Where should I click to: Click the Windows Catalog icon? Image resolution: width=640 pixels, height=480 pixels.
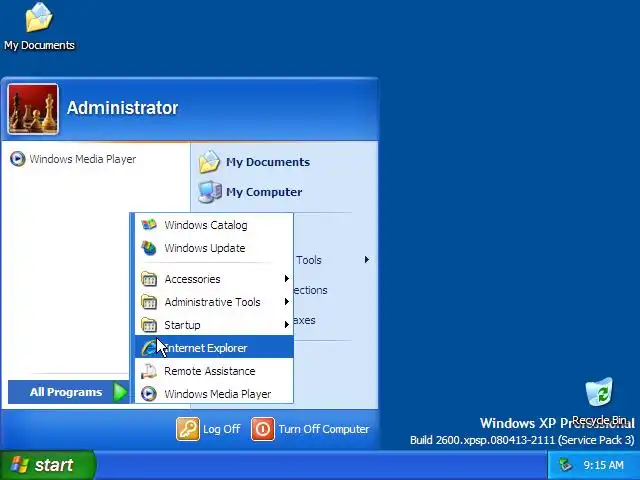click(x=149, y=225)
